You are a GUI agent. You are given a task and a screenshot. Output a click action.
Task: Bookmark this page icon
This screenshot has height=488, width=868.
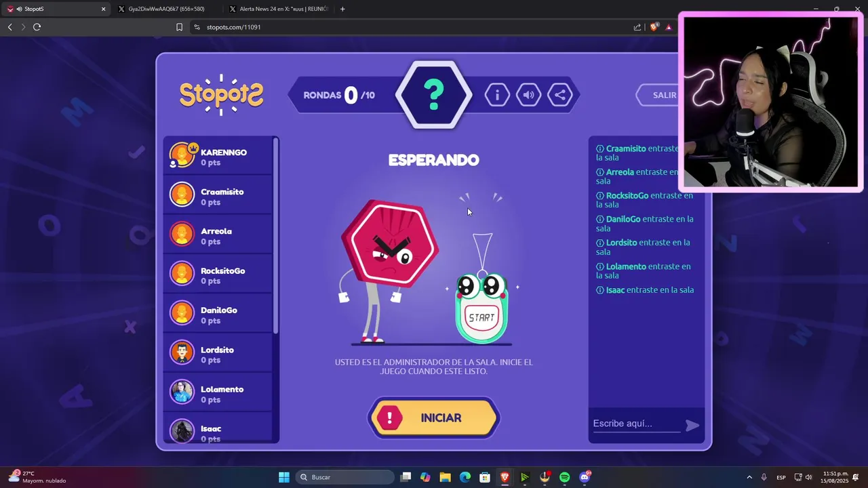pyautogui.click(x=179, y=27)
